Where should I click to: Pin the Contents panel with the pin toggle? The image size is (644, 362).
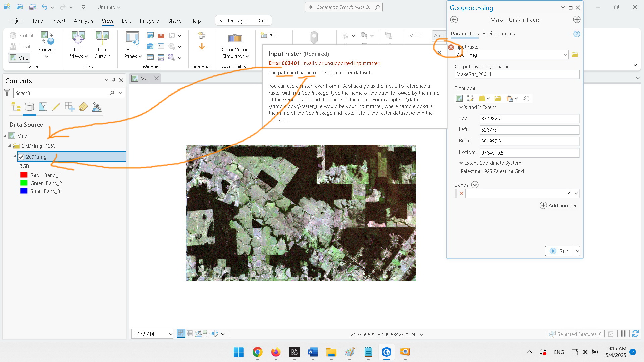[x=114, y=80]
